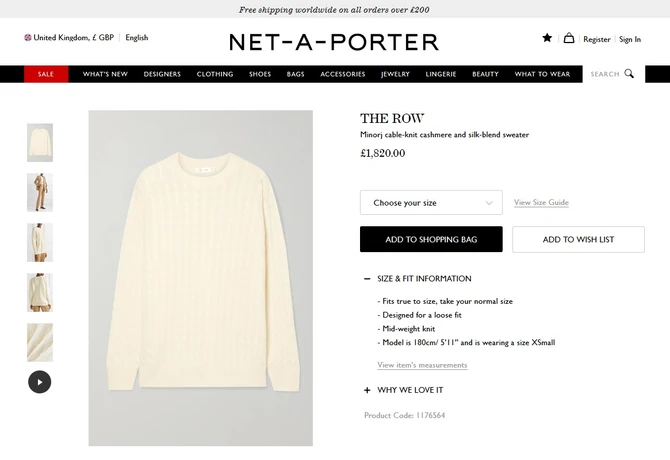Screen dimensions: 670x460
Task: Click Add to Wish List button
Action: pos(578,240)
